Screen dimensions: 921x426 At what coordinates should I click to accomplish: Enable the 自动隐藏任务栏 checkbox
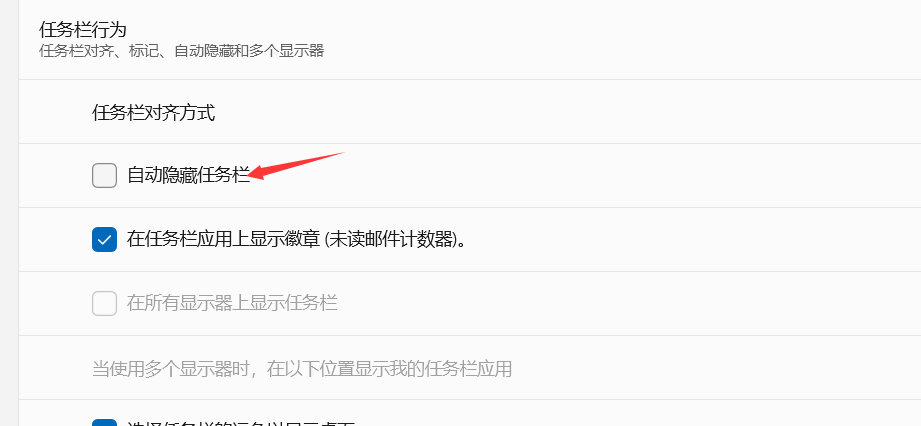point(105,176)
